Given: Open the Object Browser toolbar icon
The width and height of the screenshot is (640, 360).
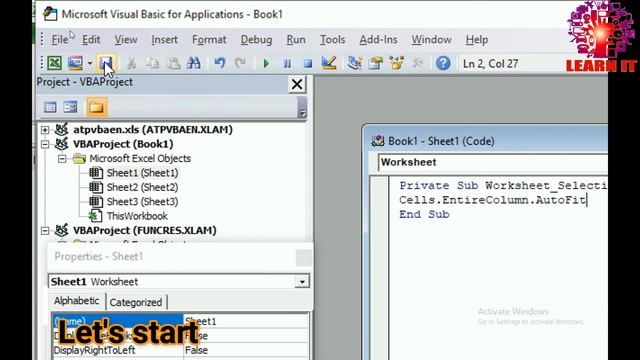Looking at the screenshot, I should 396,63.
